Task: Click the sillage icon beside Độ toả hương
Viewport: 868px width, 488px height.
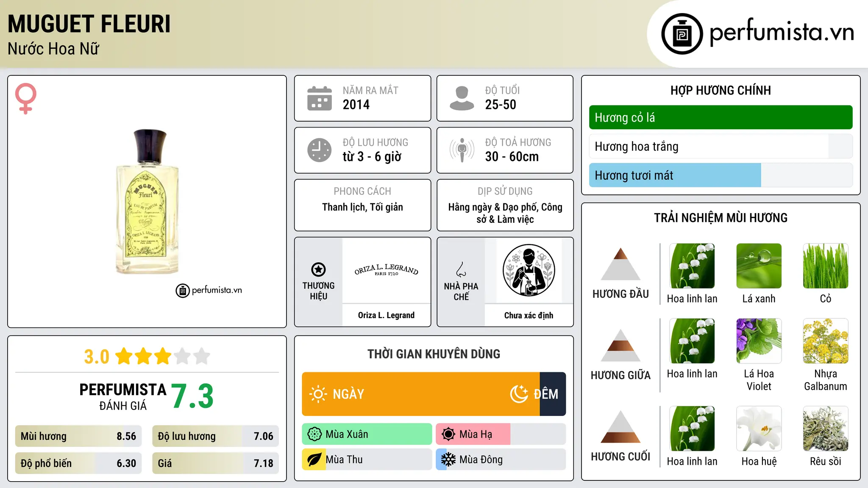Action: (x=462, y=150)
